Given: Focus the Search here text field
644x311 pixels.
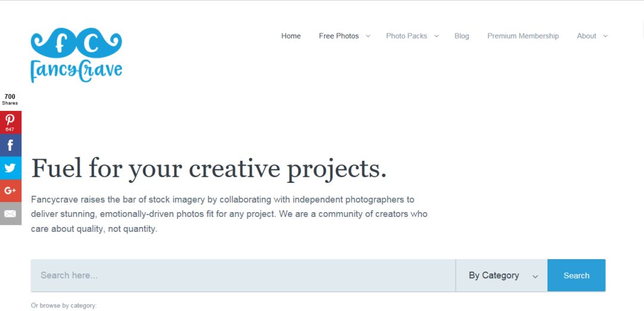Looking at the screenshot, I should point(243,276).
